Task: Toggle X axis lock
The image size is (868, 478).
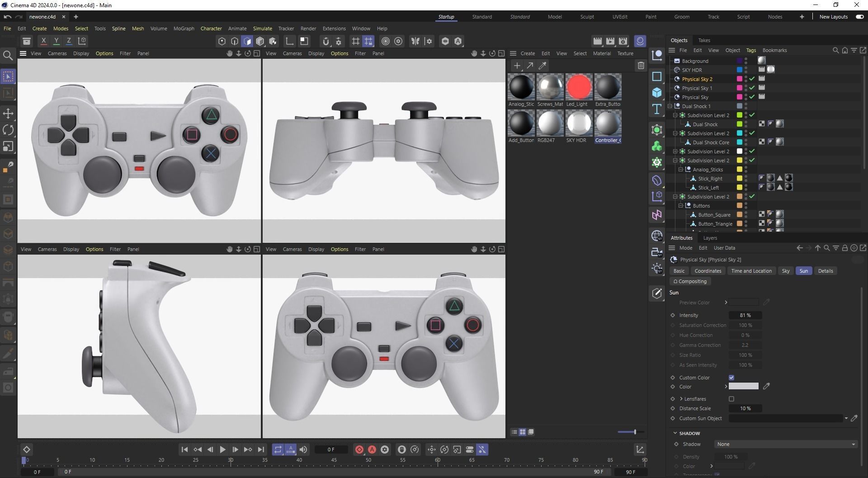Action: tap(43, 41)
